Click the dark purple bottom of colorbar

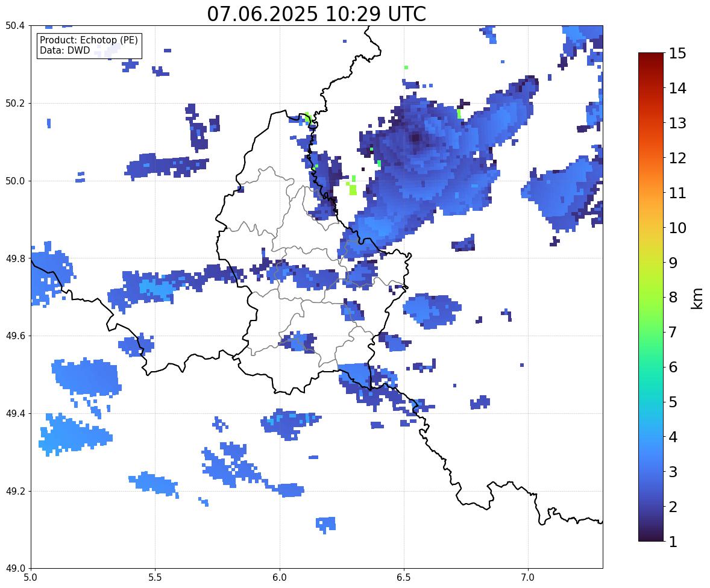click(x=651, y=534)
